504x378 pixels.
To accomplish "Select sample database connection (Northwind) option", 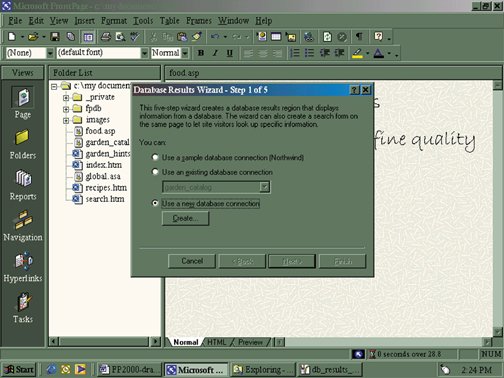I will [155, 157].
